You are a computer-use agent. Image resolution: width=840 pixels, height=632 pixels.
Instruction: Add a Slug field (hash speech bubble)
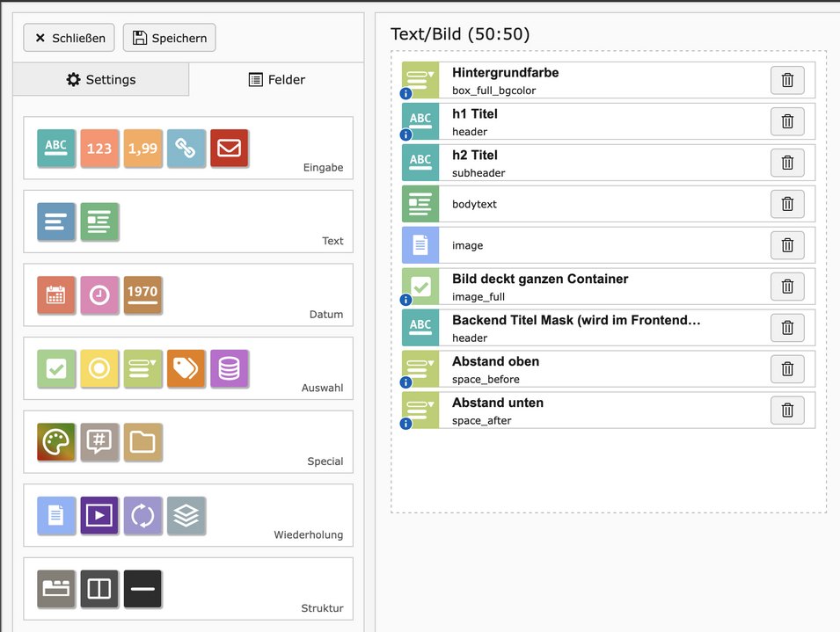(x=99, y=442)
